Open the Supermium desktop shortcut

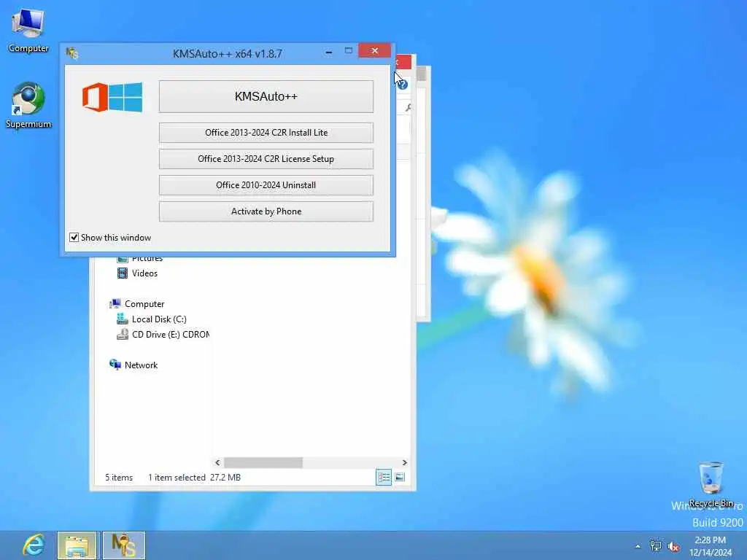click(28, 106)
